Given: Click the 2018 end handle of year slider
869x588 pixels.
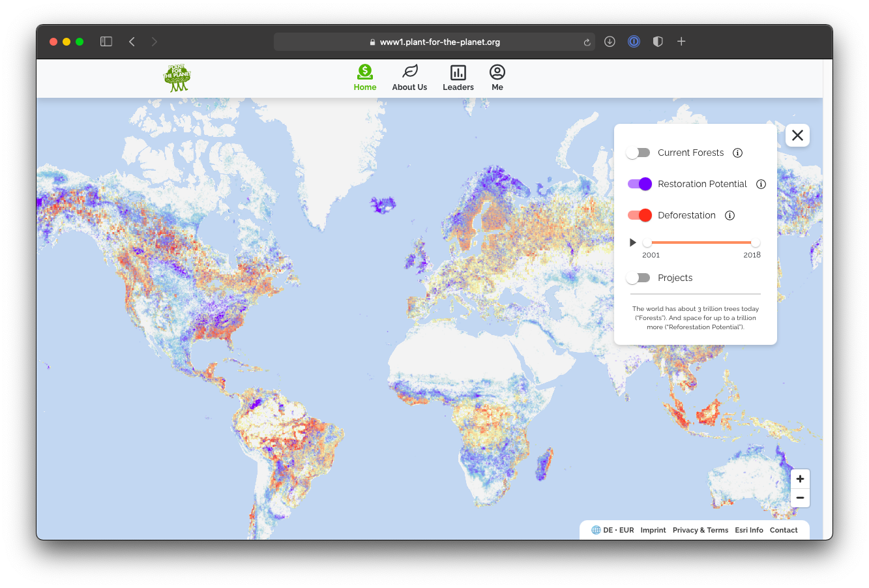Looking at the screenshot, I should (x=756, y=243).
